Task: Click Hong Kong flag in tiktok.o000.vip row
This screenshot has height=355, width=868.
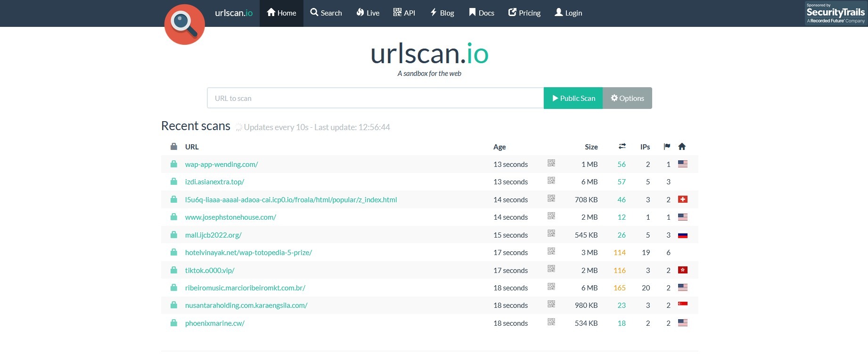Action: pyautogui.click(x=683, y=270)
